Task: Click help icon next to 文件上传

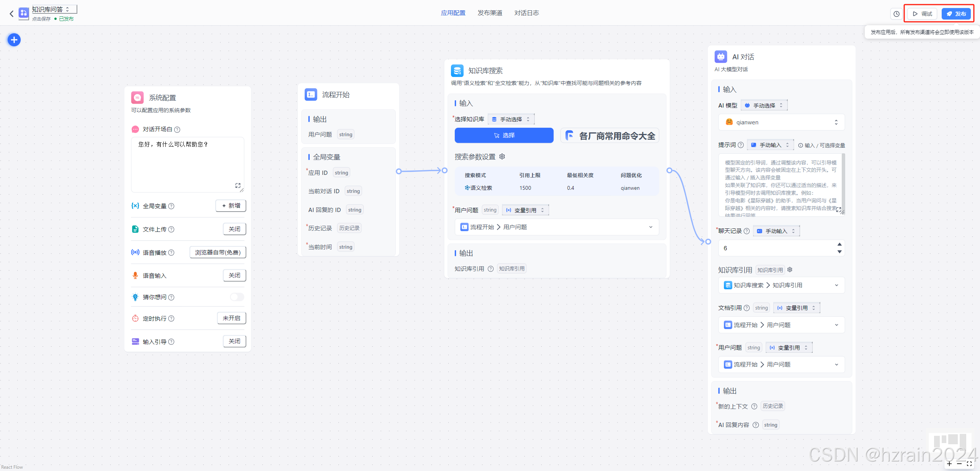Action: [171, 230]
